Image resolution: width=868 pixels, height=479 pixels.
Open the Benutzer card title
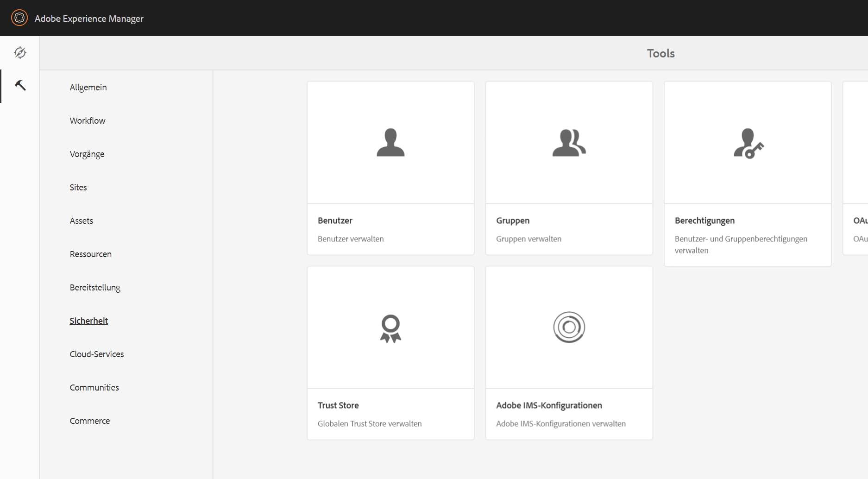335,221
